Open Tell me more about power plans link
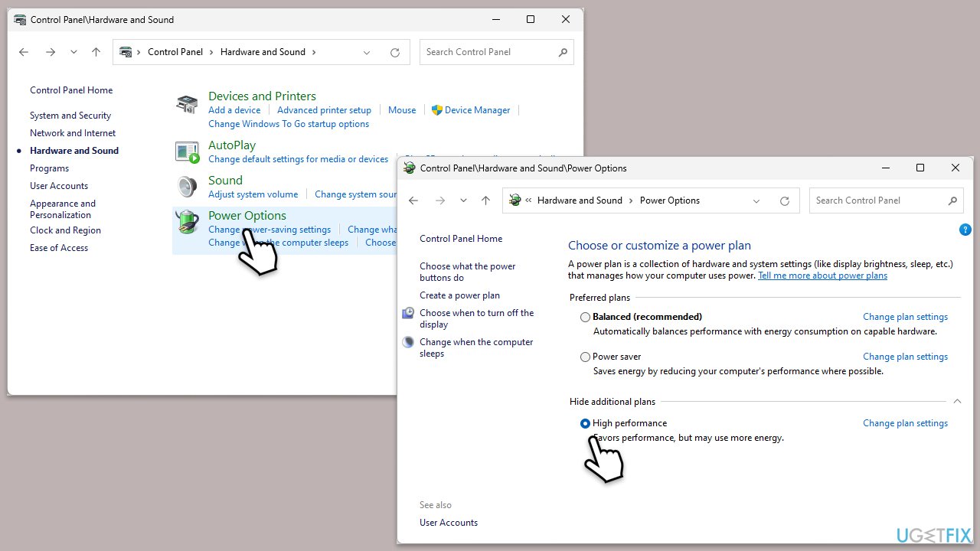Screen dimensions: 980x551 822,275
